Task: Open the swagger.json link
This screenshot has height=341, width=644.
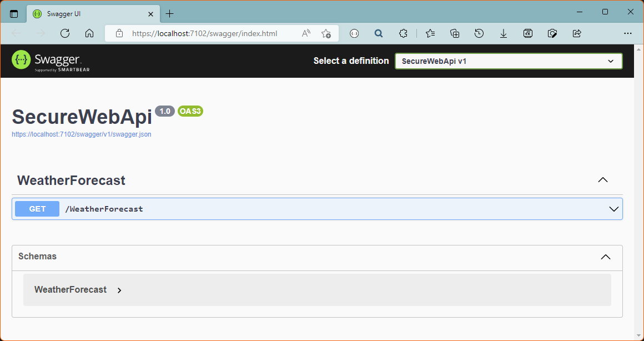Action: (x=81, y=134)
